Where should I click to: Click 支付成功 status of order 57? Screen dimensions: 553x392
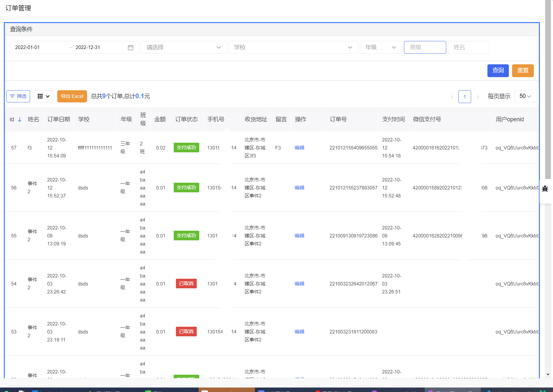(186, 148)
